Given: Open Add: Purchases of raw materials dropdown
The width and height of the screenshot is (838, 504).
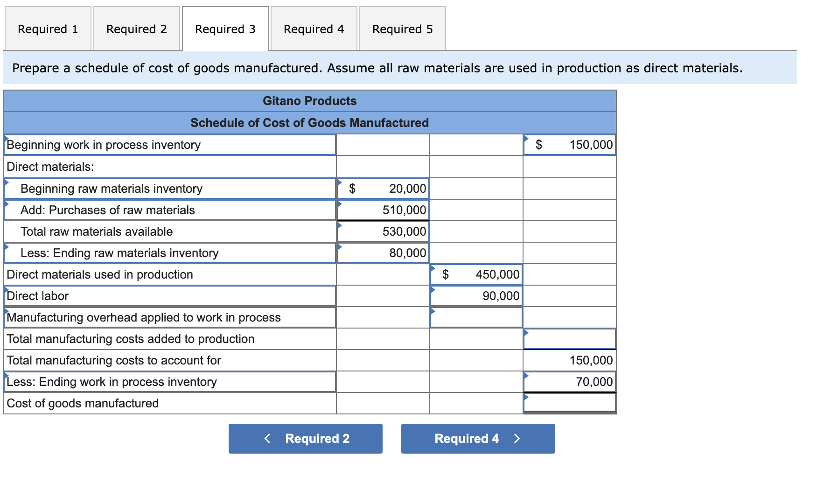Looking at the screenshot, I should [x=170, y=210].
